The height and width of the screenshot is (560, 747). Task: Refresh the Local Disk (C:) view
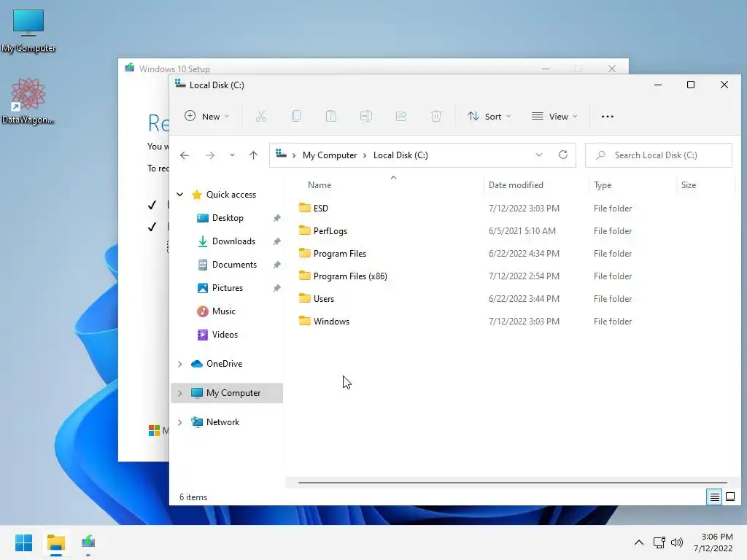point(563,155)
